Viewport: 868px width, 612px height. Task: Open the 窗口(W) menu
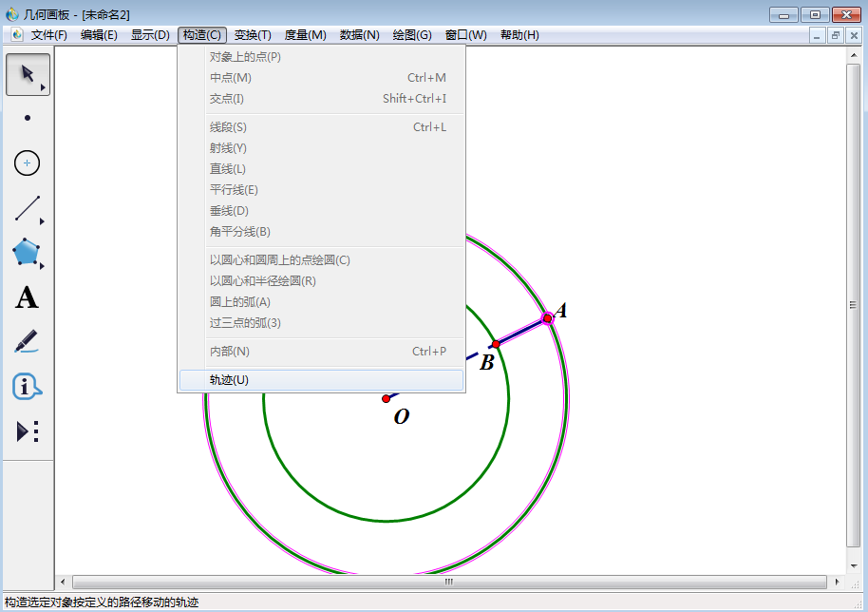pyautogui.click(x=465, y=35)
